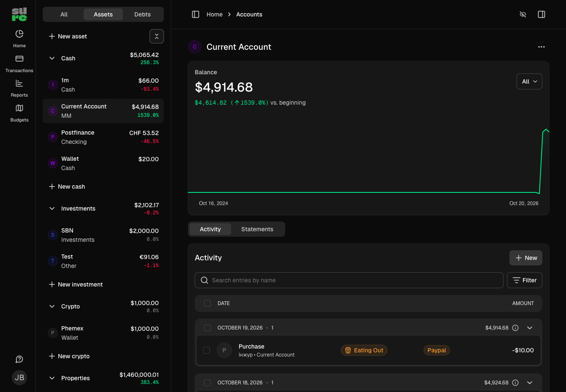The image size is (566, 392).
Task: Open the Statements tab
Action: pyautogui.click(x=257, y=229)
